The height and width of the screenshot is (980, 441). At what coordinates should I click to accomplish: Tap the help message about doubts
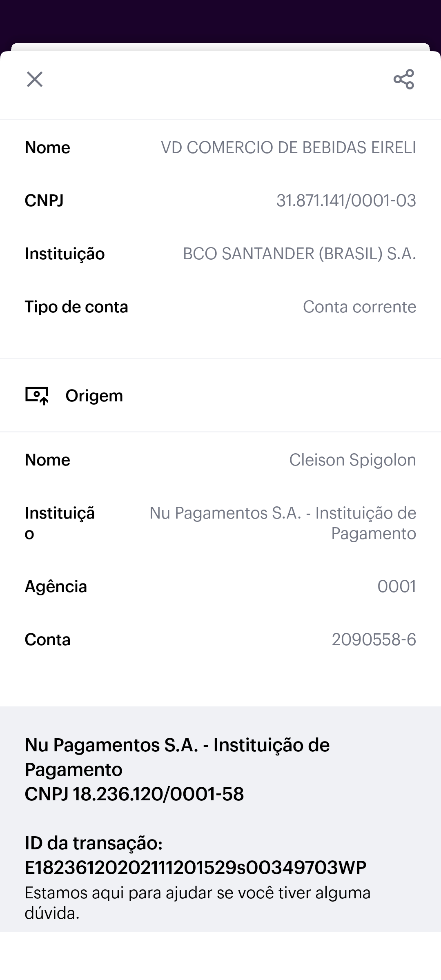click(x=198, y=903)
